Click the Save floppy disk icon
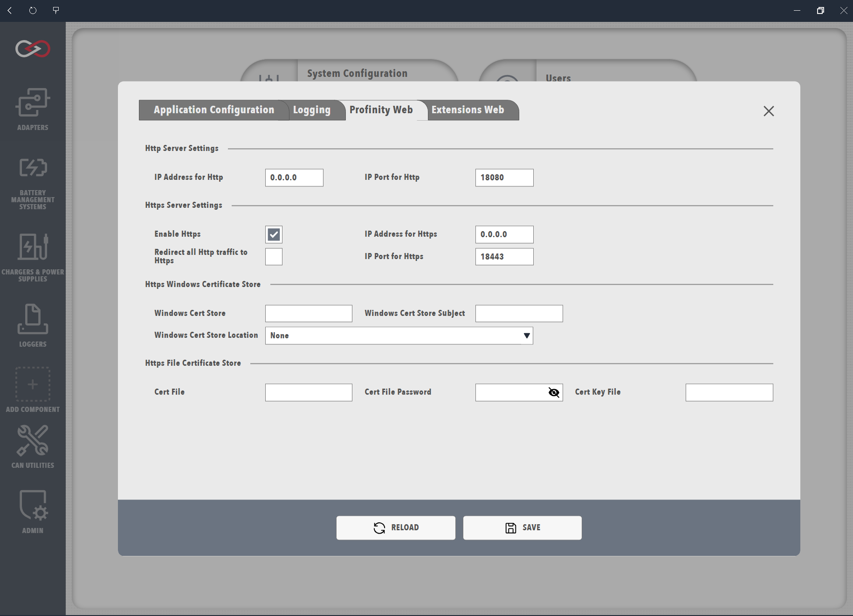Screen dimensions: 853x616 tap(511, 527)
